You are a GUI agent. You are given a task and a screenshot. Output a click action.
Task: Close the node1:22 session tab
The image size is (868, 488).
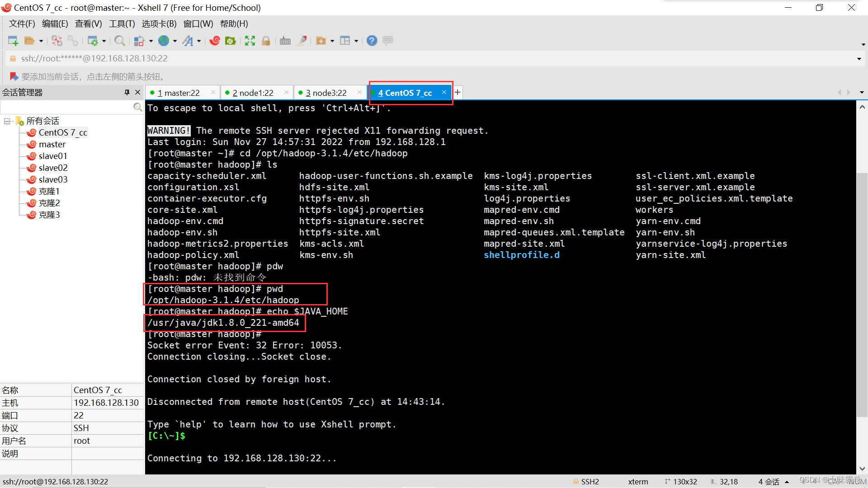pos(286,92)
